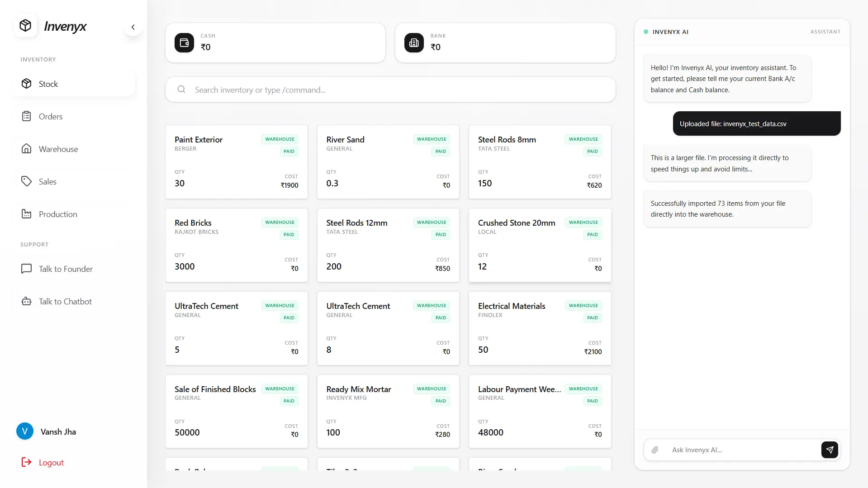Select the Red Bricks item card
Image resolution: width=868 pixels, height=488 pixels.
[237, 245]
